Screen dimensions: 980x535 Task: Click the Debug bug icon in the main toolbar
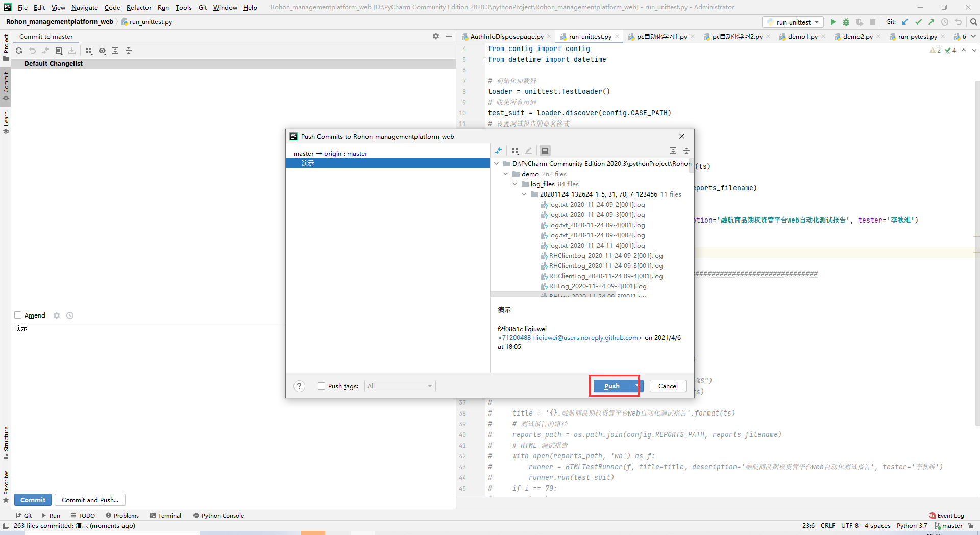tap(846, 22)
